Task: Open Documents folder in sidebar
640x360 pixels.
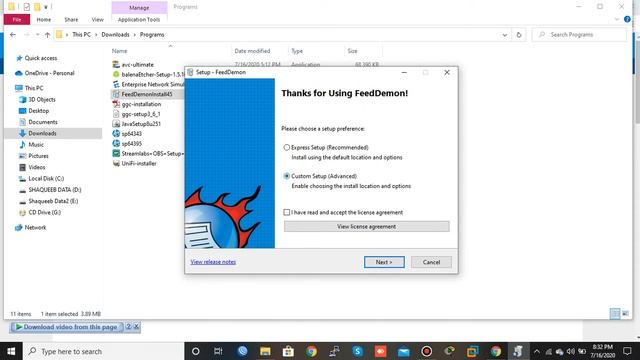Action: coord(43,122)
